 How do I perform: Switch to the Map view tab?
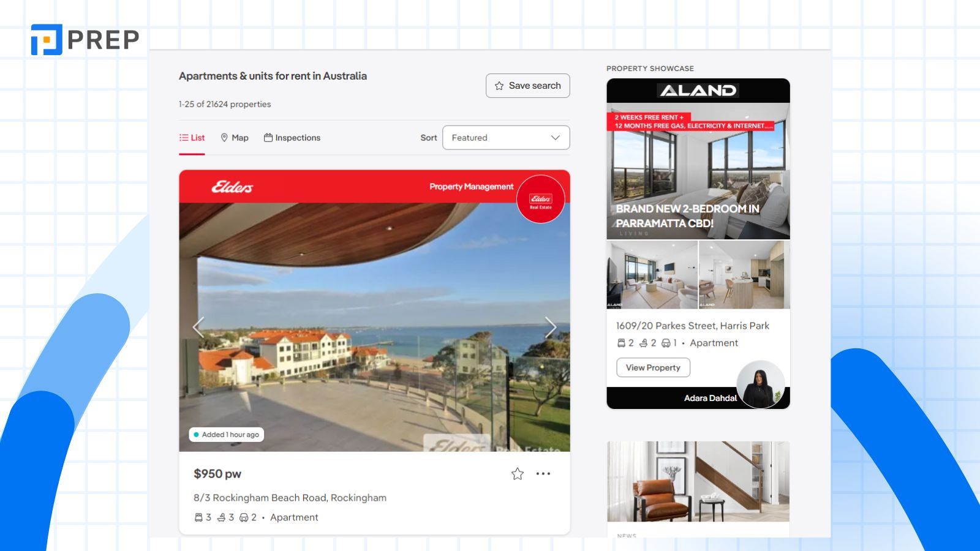click(235, 138)
